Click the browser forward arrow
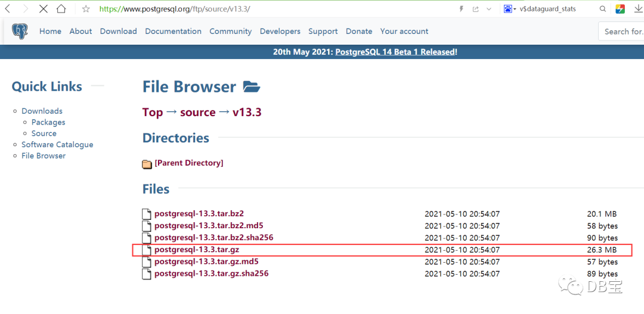The width and height of the screenshot is (644, 314). coord(26,8)
